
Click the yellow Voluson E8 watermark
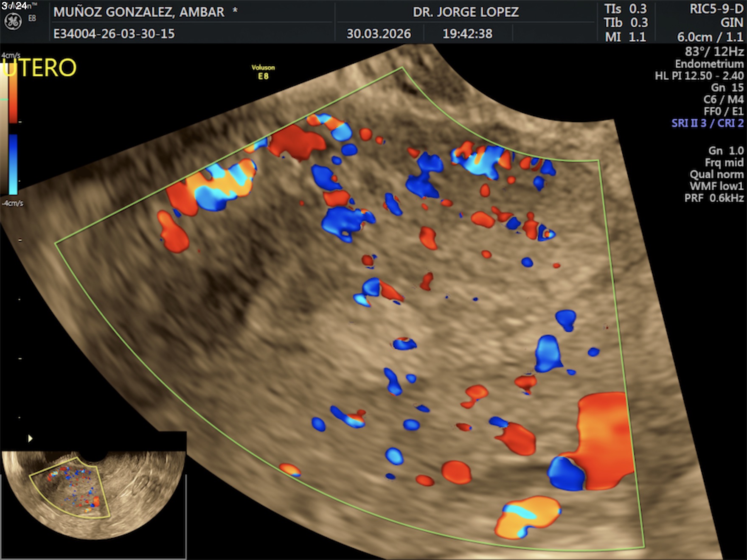pyautogui.click(x=263, y=72)
